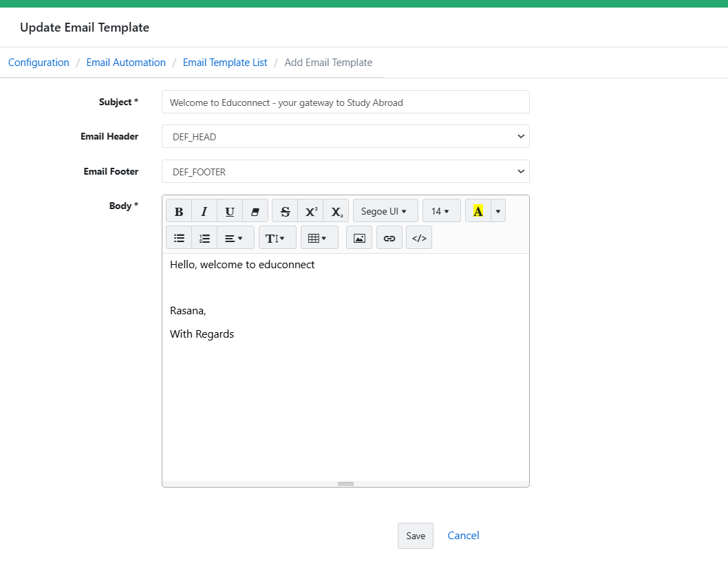
Task: Click into the Subject input field
Action: (345, 102)
